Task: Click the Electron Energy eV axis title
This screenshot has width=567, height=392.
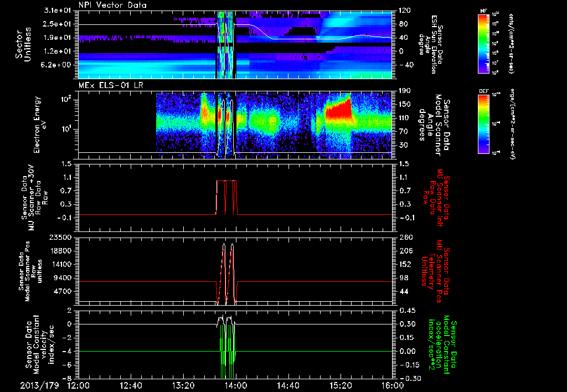Action: click(x=40, y=125)
